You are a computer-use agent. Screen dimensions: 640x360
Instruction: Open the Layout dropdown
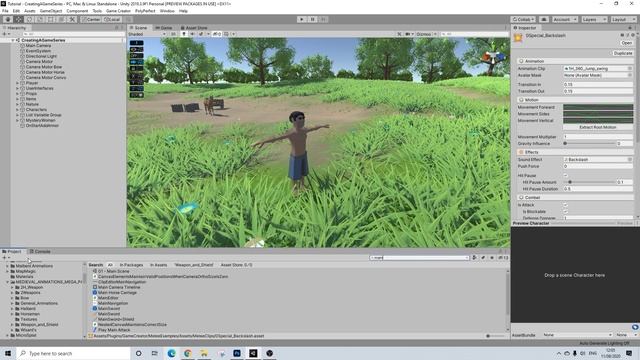click(623, 19)
